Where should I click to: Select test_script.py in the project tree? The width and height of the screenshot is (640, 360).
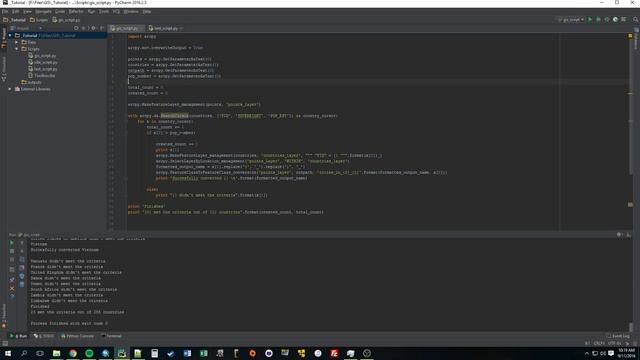point(43,69)
